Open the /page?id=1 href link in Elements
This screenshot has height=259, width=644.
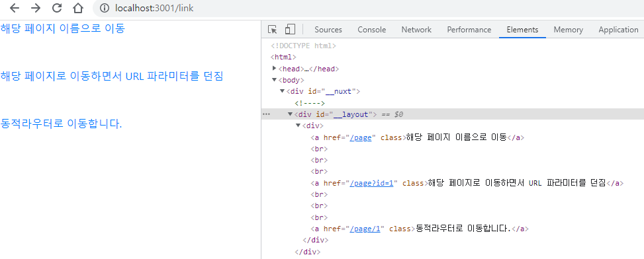point(372,183)
